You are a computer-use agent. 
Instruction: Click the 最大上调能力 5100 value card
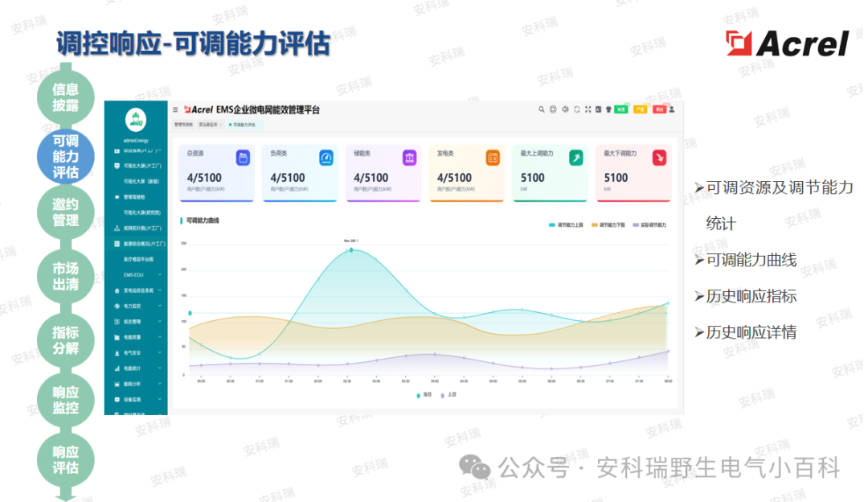550,172
